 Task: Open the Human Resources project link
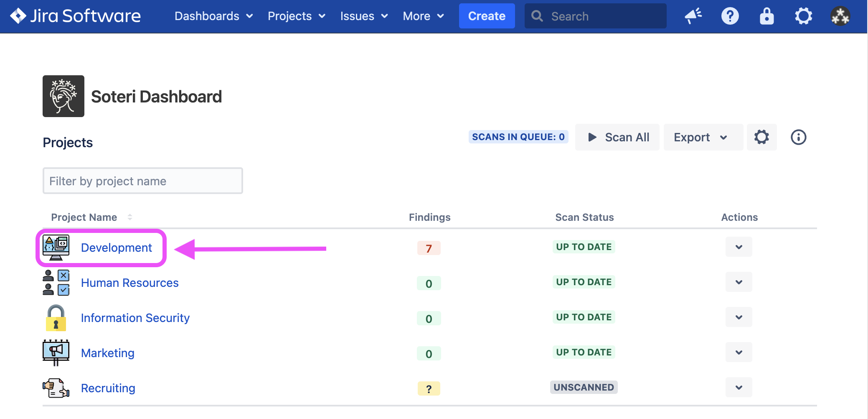pos(129,283)
